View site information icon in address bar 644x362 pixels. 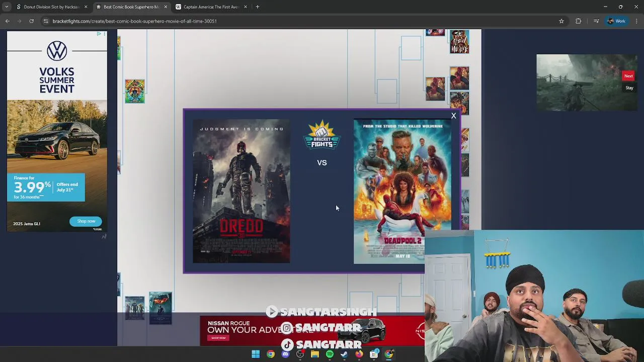point(46,21)
